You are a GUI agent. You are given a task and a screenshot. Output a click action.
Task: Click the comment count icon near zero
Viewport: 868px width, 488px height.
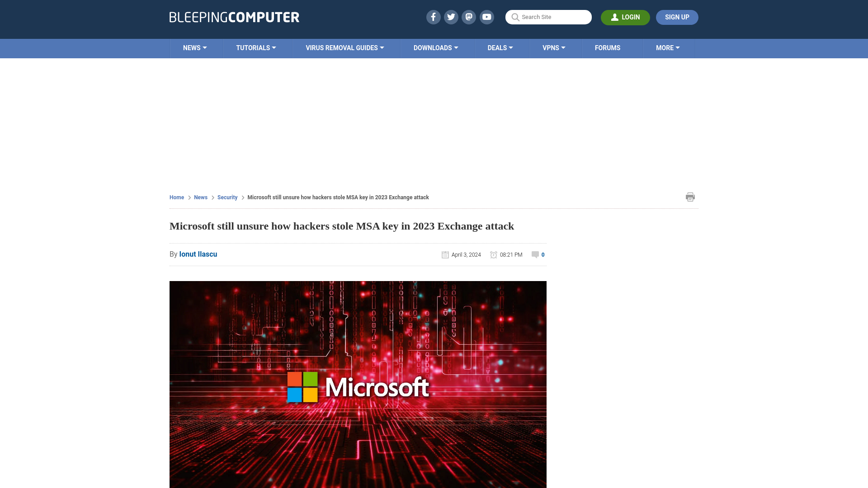click(x=535, y=254)
